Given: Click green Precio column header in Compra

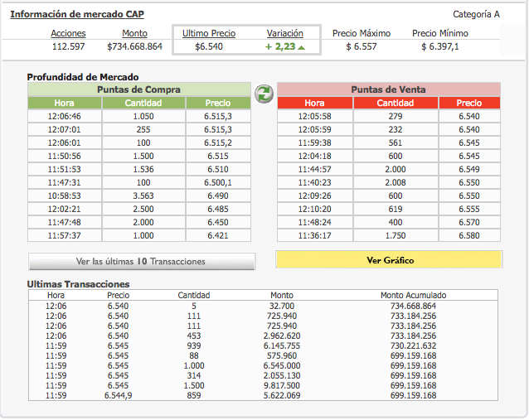Looking at the screenshot, I should click(x=218, y=104).
